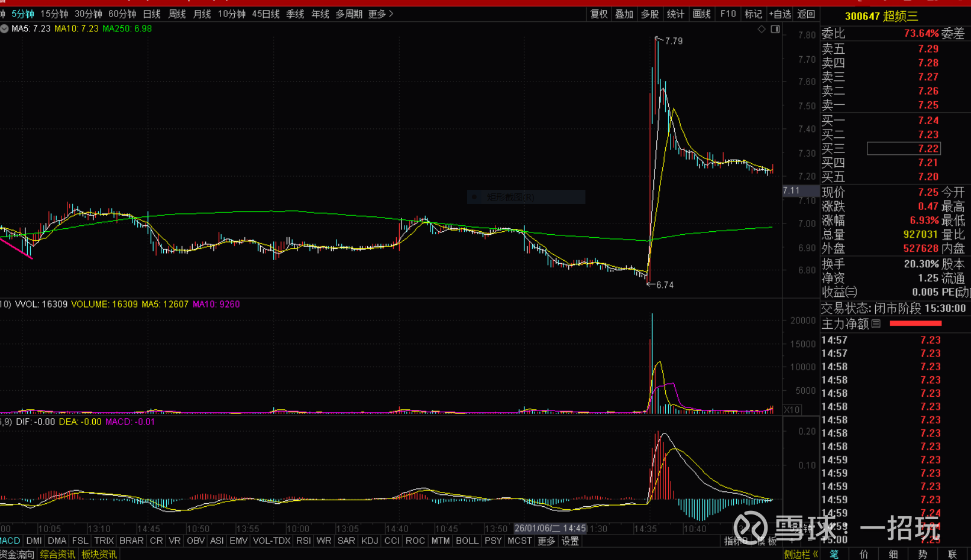Click the X10 volume scale button
Viewport: 971px width, 560px height.
point(792,410)
